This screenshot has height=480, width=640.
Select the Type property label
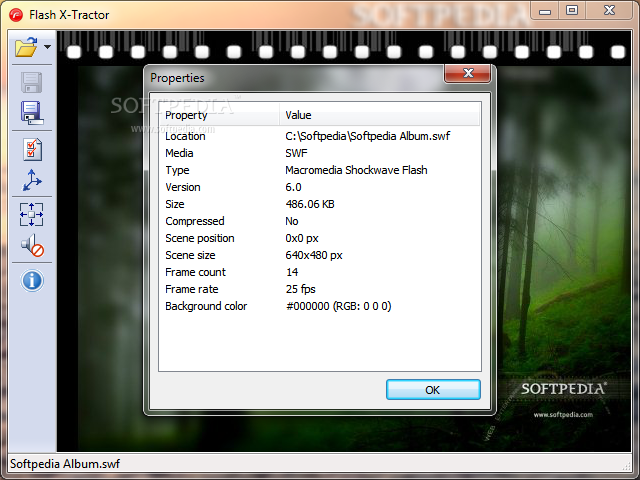click(x=177, y=170)
